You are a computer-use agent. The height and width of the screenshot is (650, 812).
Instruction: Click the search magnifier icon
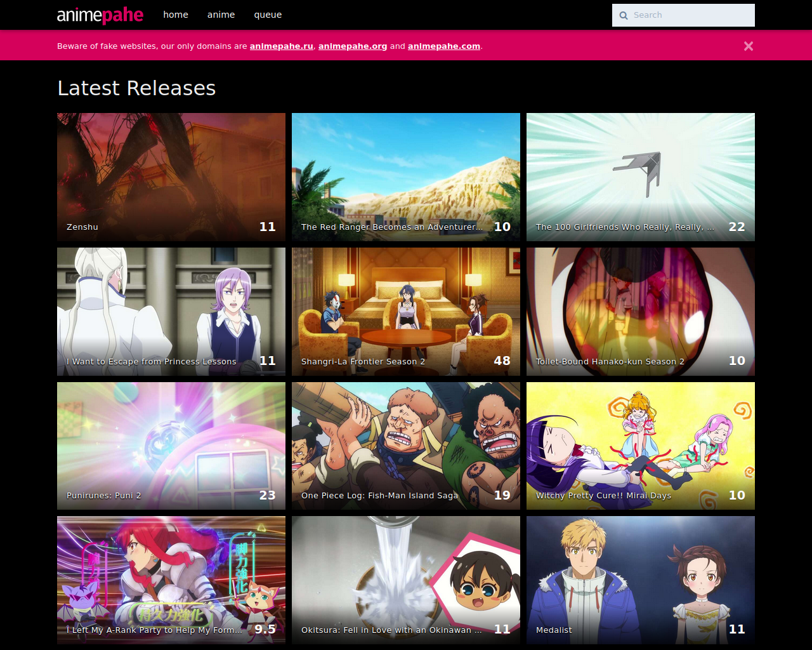pos(624,15)
